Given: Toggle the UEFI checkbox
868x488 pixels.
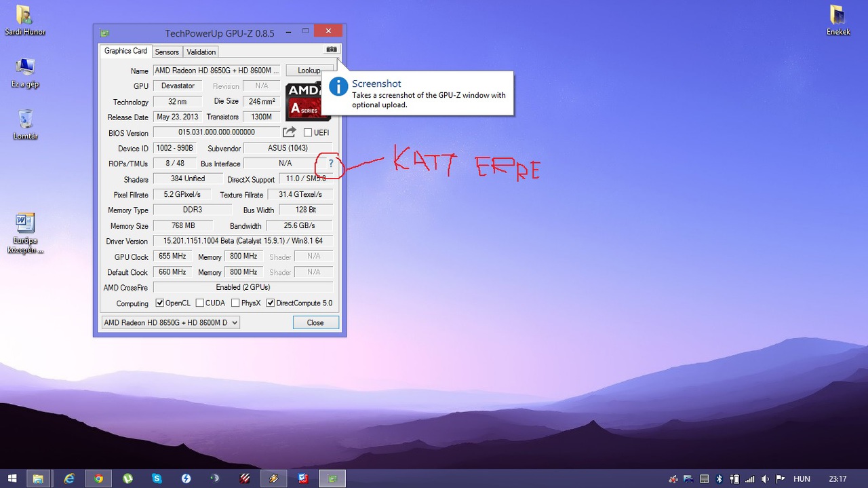Looking at the screenshot, I should coord(308,133).
